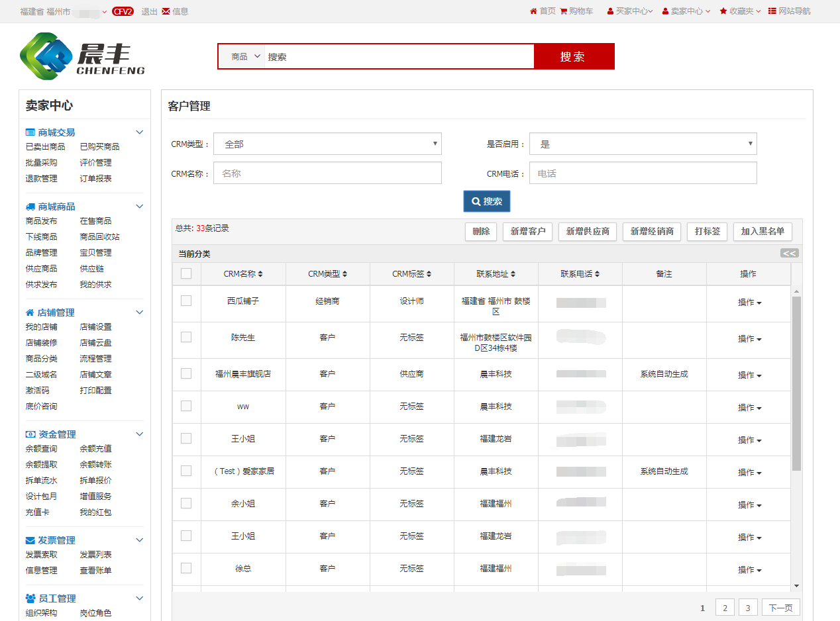Select the 陈先生 row checkbox
Screen dimensions: 840x621
click(x=186, y=337)
